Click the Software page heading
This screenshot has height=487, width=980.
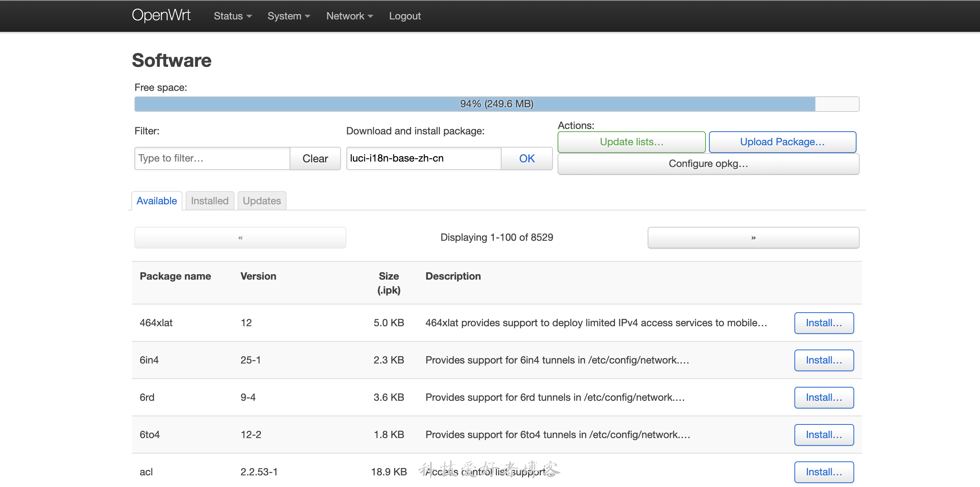pyautogui.click(x=172, y=60)
